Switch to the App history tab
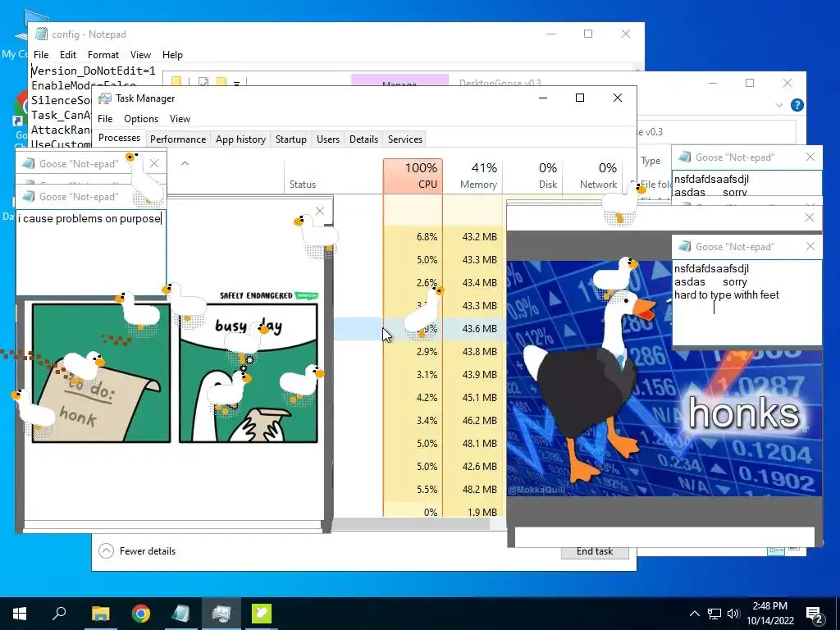Image resolution: width=840 pixels, height=630 pixels. 240,139
